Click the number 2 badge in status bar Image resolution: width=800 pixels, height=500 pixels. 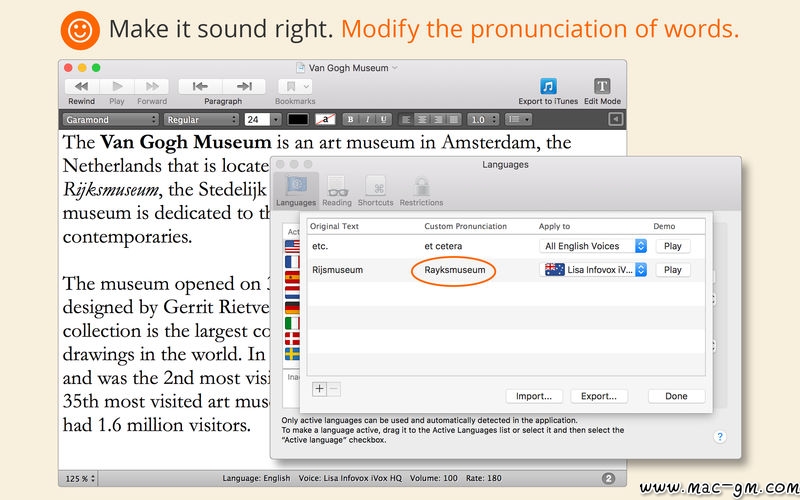(608, 479)
